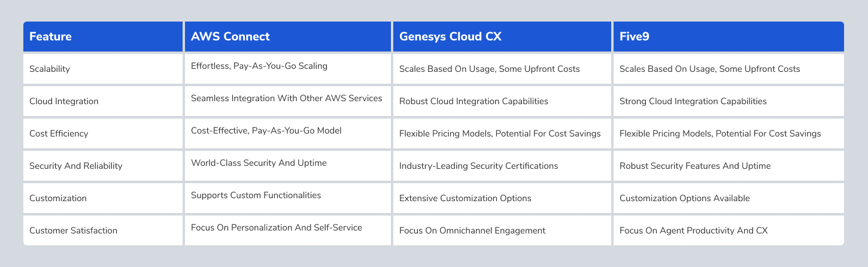Select Seamless Integration With Other AWS Services cell
Screen dimensions: 868x267
[286, 98]
